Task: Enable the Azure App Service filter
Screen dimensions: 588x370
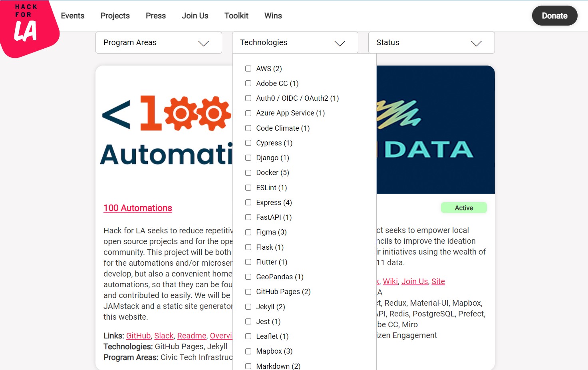Action: (248, 113)
